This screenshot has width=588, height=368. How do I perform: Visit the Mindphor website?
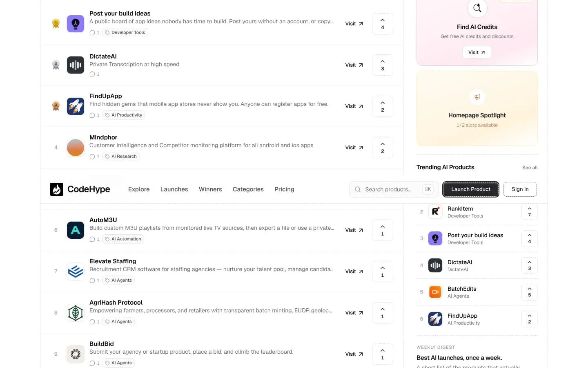click(x=354, y=148)
